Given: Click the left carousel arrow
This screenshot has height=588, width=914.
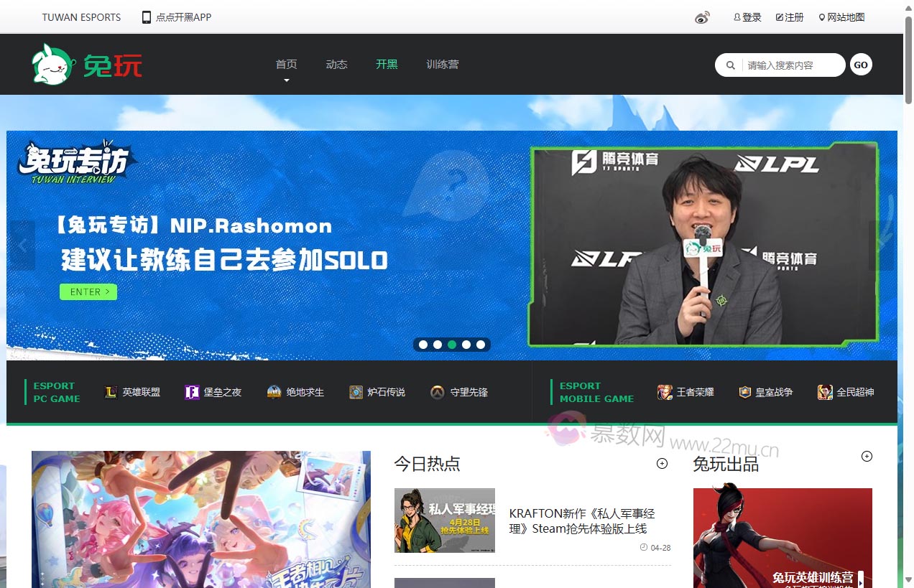Looking at the screenshot, I should pos(22,244).
